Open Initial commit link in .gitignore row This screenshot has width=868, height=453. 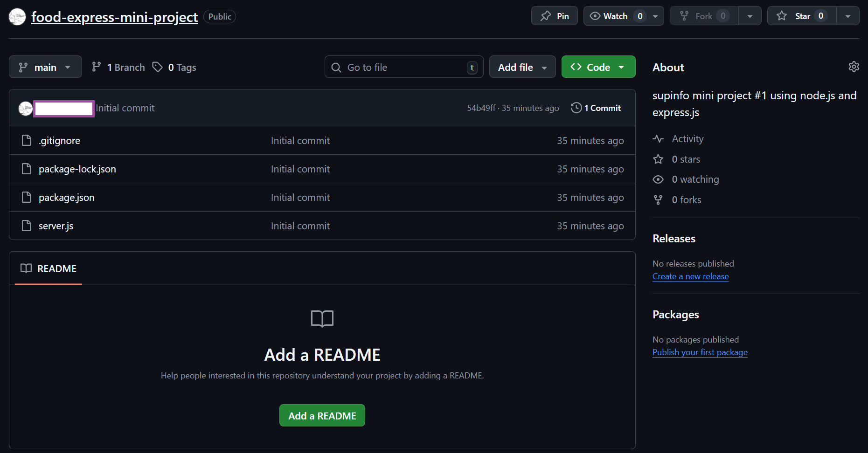(300, 141)
